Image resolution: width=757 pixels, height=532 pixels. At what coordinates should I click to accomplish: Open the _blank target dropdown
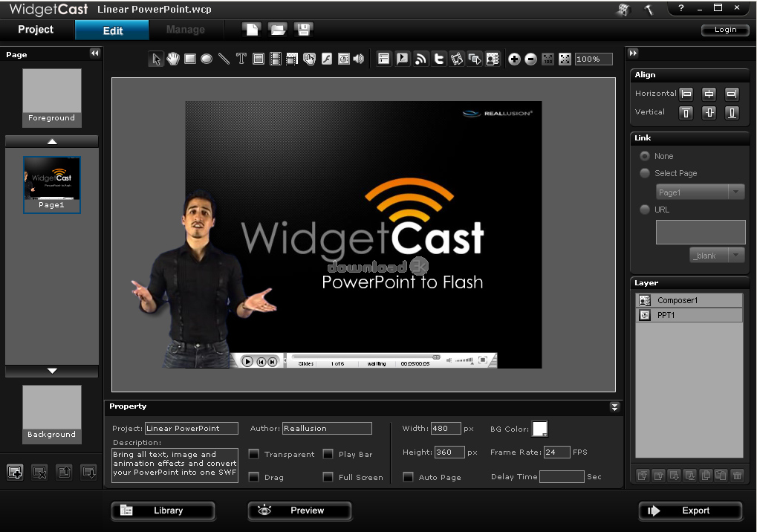tap(717, 256)
